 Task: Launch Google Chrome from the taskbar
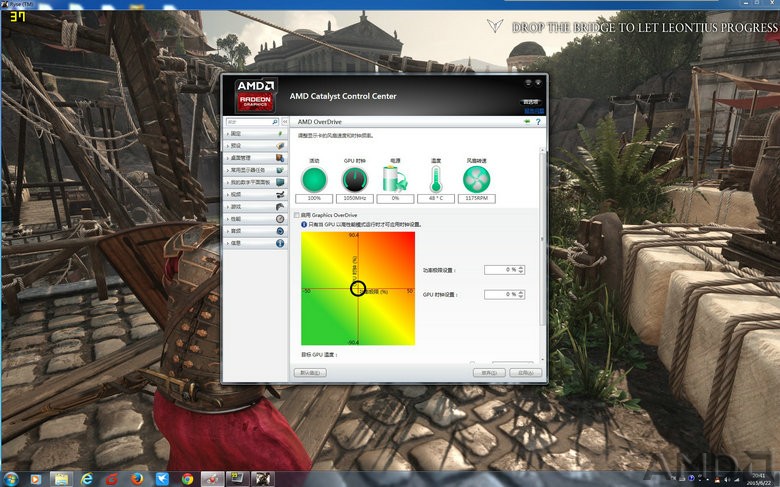[x=187, y=479]
